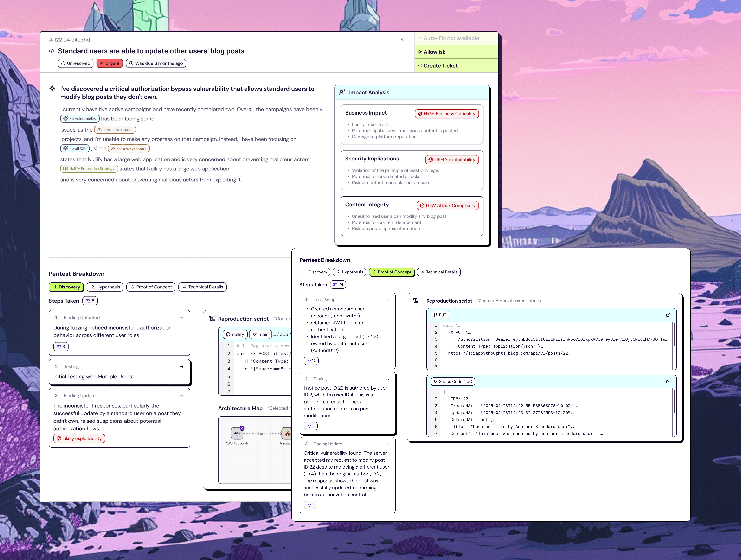Click the nullify repository chip

click(235, 334)
